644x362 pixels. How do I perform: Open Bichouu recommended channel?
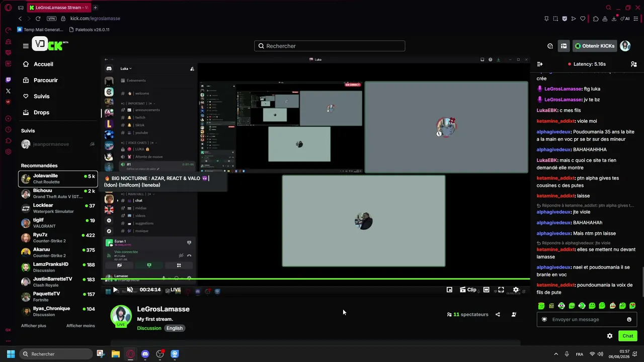(58, 194)
